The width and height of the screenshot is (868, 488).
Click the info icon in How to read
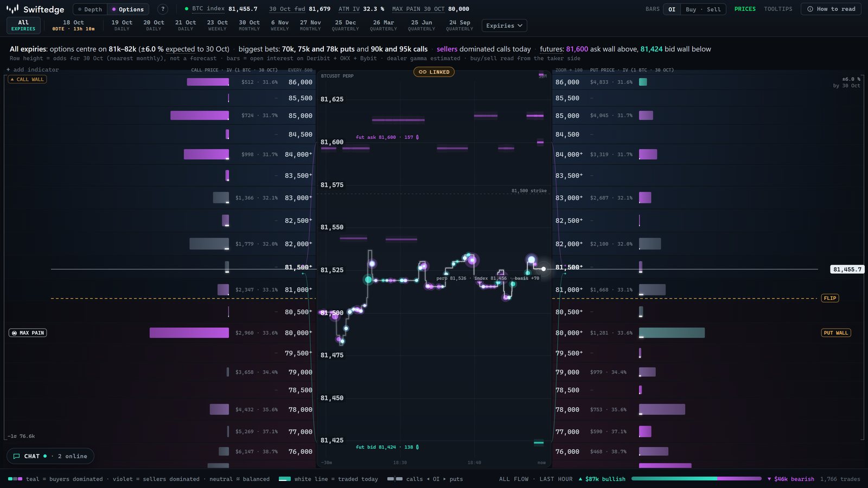[810, 9]
